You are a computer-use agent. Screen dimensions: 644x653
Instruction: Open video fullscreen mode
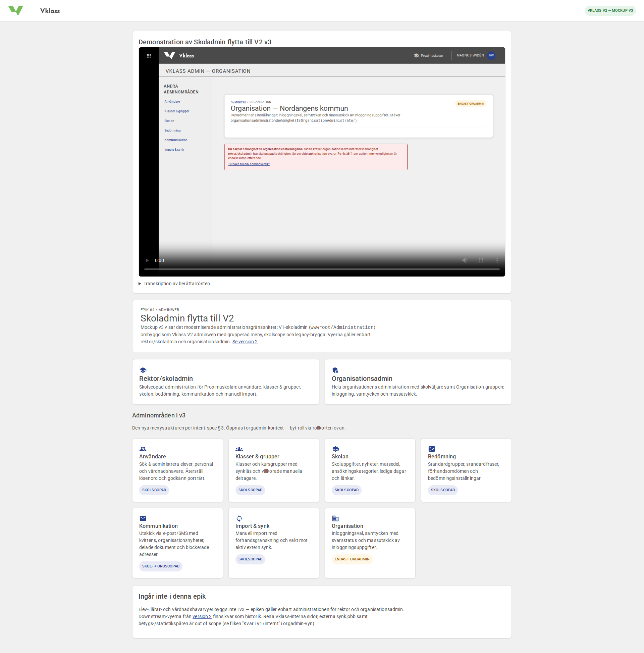coord(481,260)
